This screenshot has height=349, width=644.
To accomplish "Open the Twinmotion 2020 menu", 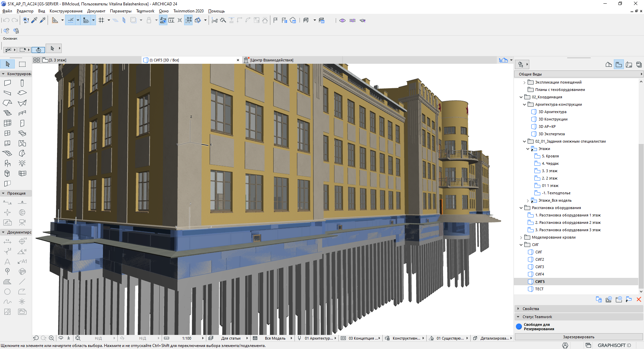I will tap(189, 11).
